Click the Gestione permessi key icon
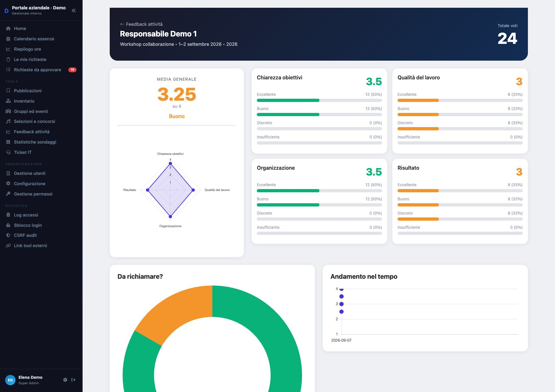555x392 pixels. (x=8, y=194)
